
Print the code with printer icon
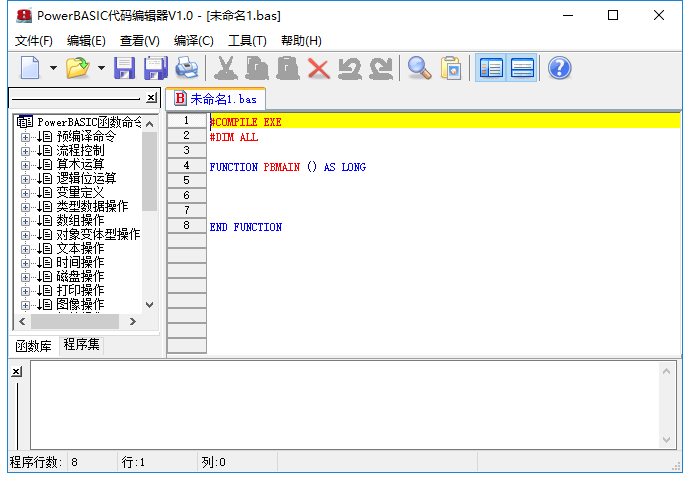(187, 68)
